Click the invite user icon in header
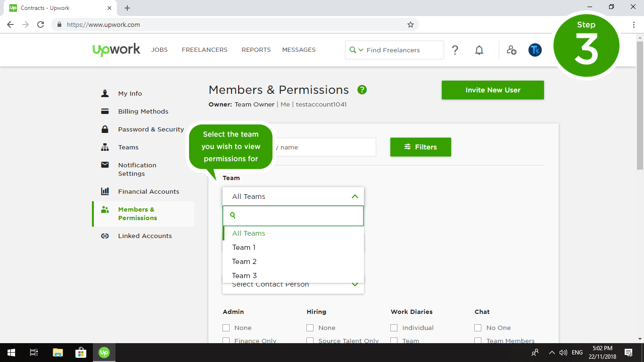 [512, 50]
